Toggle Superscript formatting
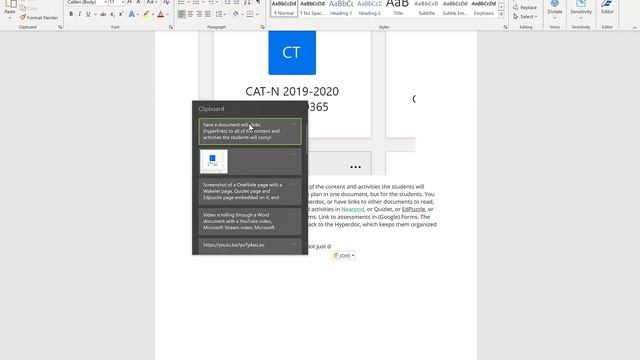 tap(121, 14)
